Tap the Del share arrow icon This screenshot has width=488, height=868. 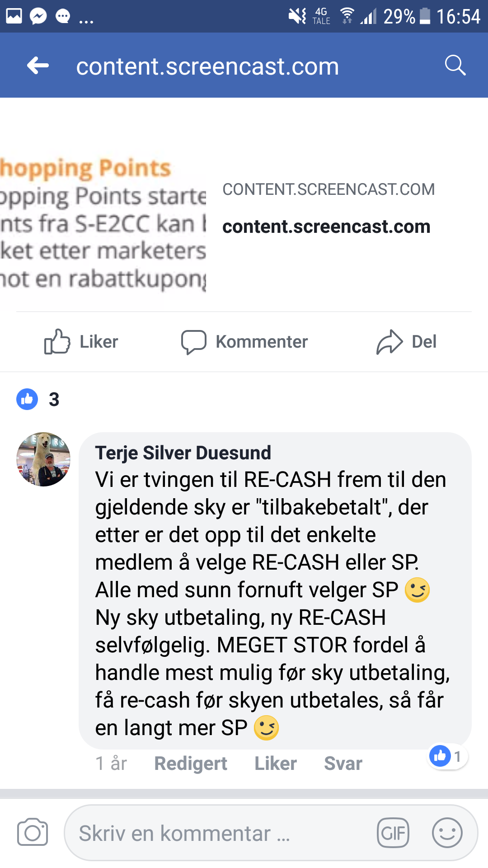click(x=389, y=342)
